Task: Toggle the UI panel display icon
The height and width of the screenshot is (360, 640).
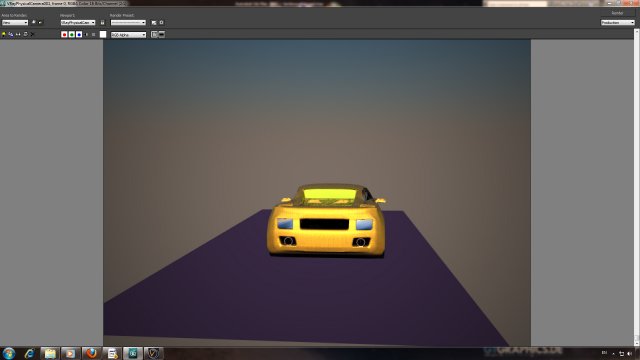Action: (162, 35)
